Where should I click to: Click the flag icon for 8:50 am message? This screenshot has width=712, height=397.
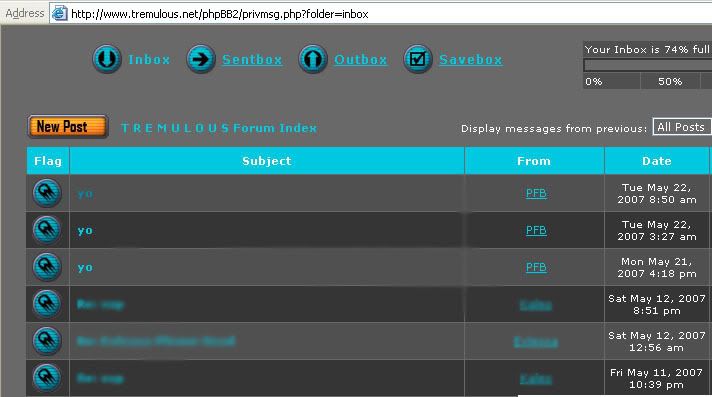[x=47, y=193]
